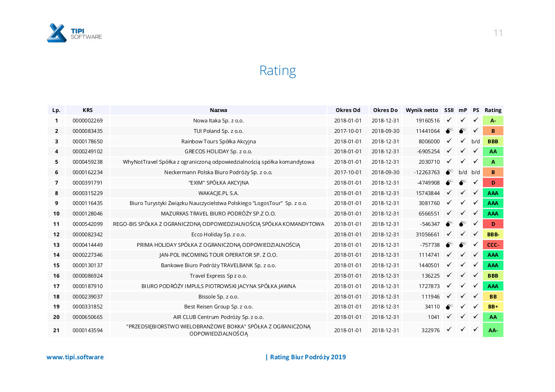Click the SSII bomb icon in the REGO-BIS row
555x392 pixels.
449,224
